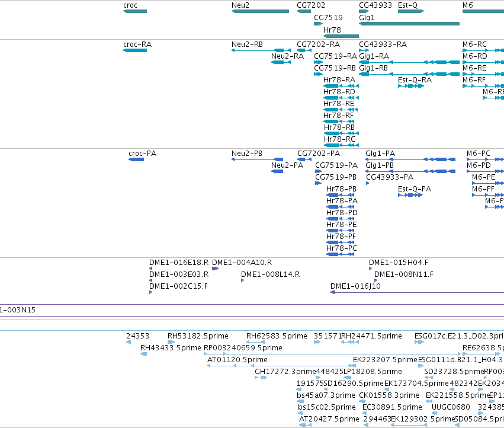Click the RH53182.5prime EST label
This screenshot has height=428, width=504.
pyautogui.click(x=198, y=336)
